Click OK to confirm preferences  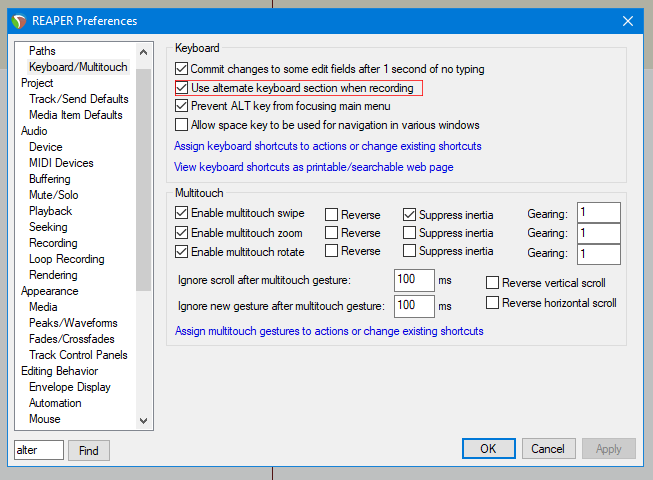[488, 449]
